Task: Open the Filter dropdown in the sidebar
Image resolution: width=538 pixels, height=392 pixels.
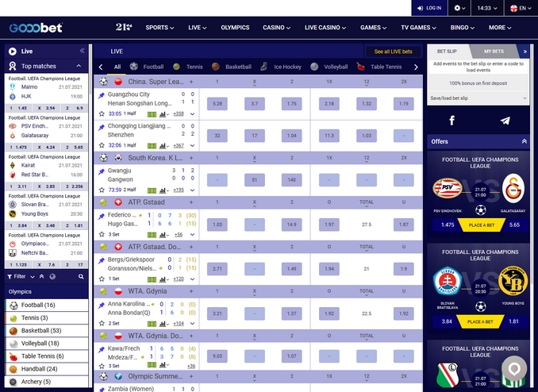Action: click(x=21, y=276)
